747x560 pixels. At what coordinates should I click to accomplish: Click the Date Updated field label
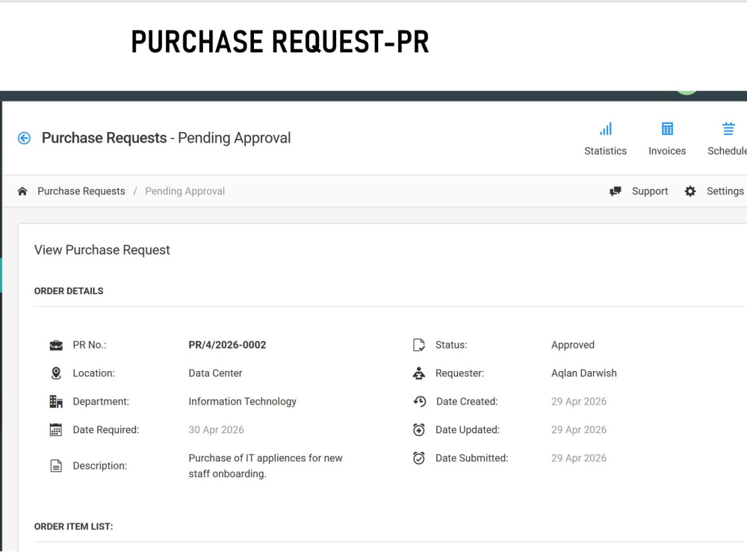click(468, 430)
